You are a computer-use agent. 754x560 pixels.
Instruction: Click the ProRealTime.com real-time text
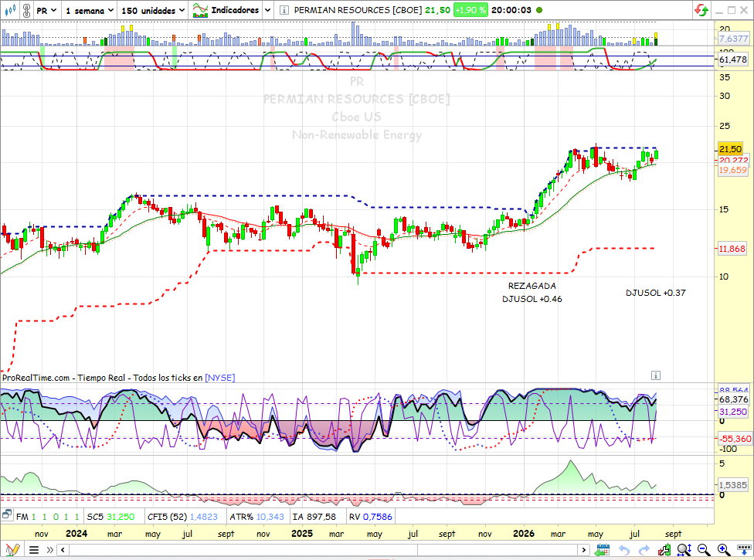point(102,378)
